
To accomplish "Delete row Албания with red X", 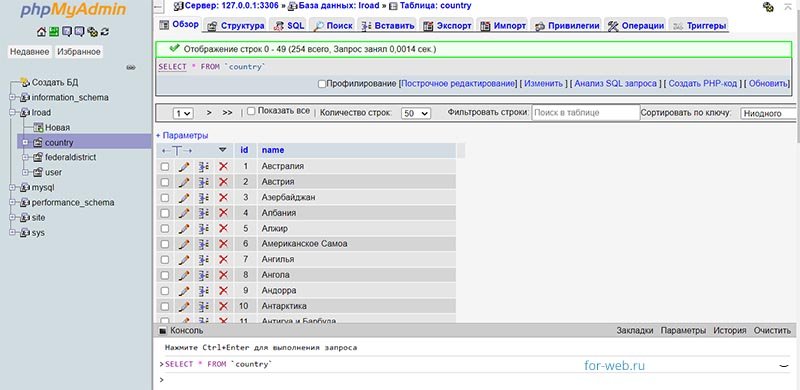I will pos(223,213).
